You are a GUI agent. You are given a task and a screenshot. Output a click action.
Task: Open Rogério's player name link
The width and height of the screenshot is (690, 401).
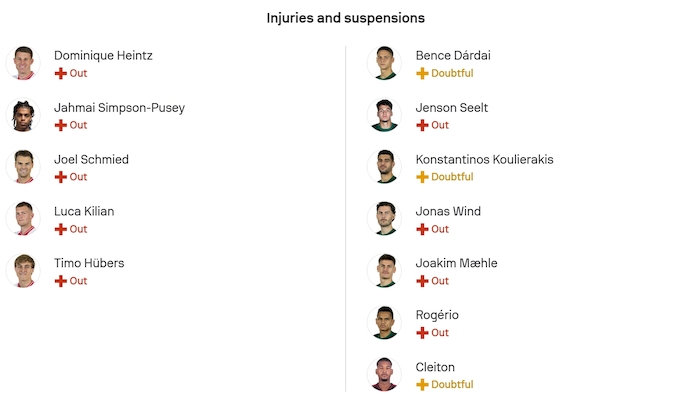[x=438, y=316]
